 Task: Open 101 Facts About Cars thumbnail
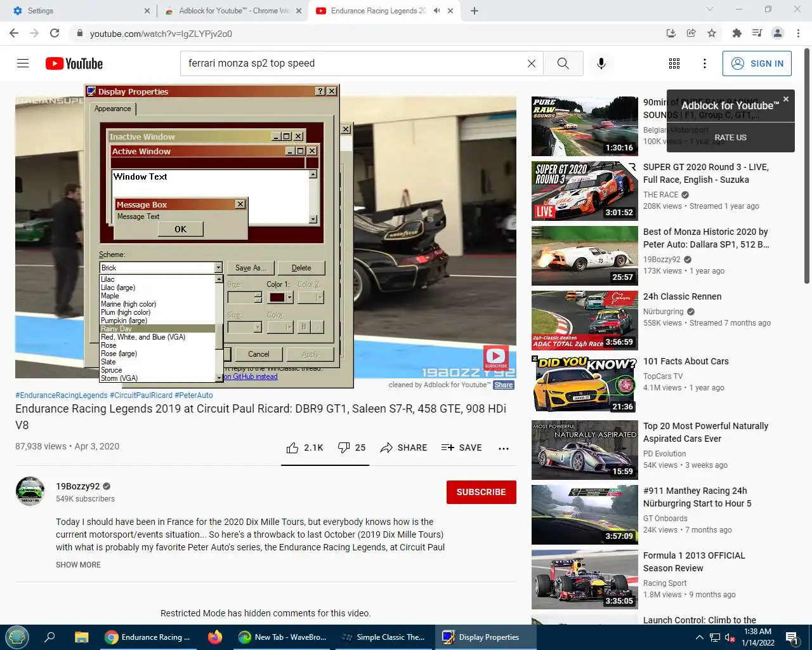click(585, 385)
